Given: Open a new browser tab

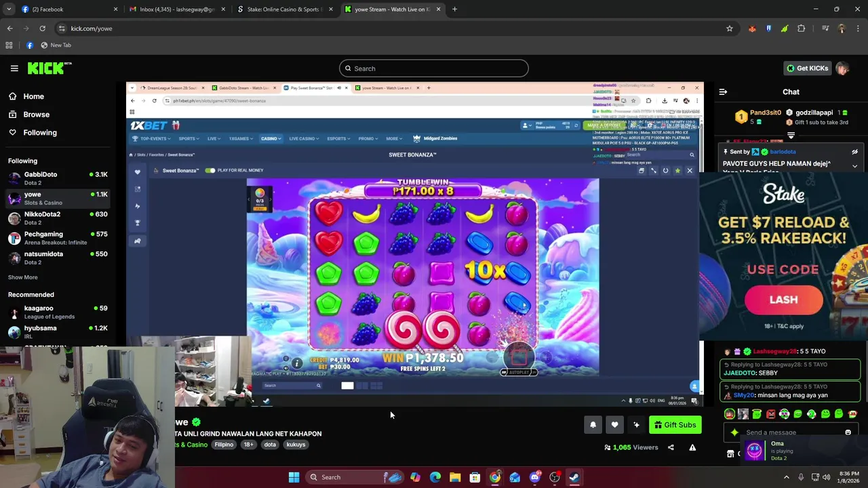Looking at the screenshot, I should pyautogui.click(x=454, y=9).
